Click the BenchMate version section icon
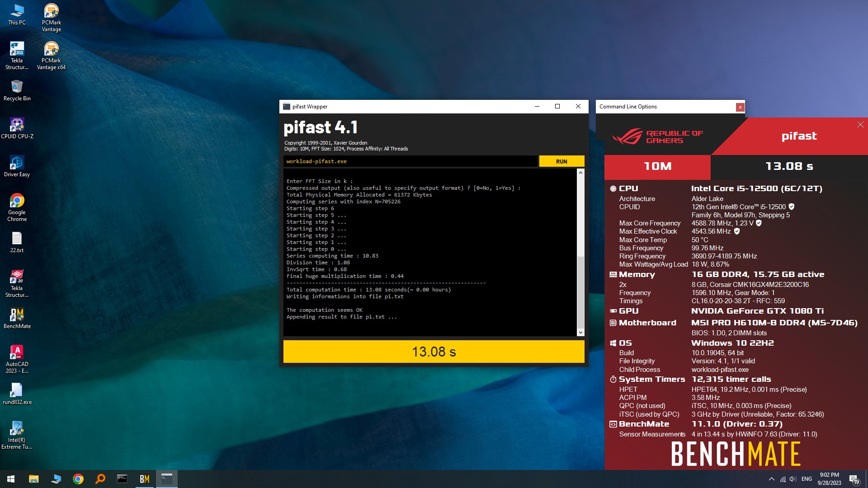This screenshot has width=868, height=488. point(613,424)
